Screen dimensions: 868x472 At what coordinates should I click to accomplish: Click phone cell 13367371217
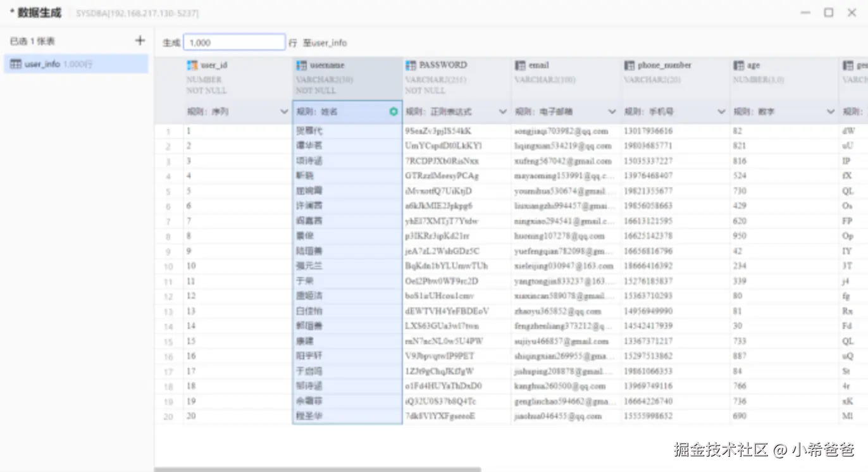point(648,341)
